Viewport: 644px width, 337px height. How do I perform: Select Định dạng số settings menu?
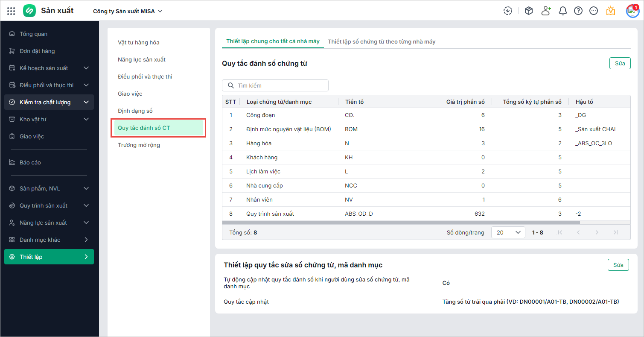coord(135,111)
